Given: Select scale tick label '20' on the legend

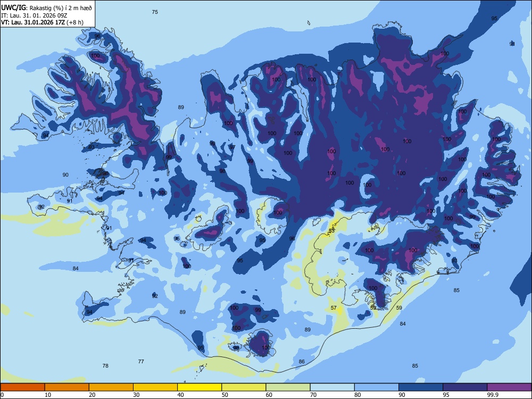Looking at the screenshot, I should (92, 395).
